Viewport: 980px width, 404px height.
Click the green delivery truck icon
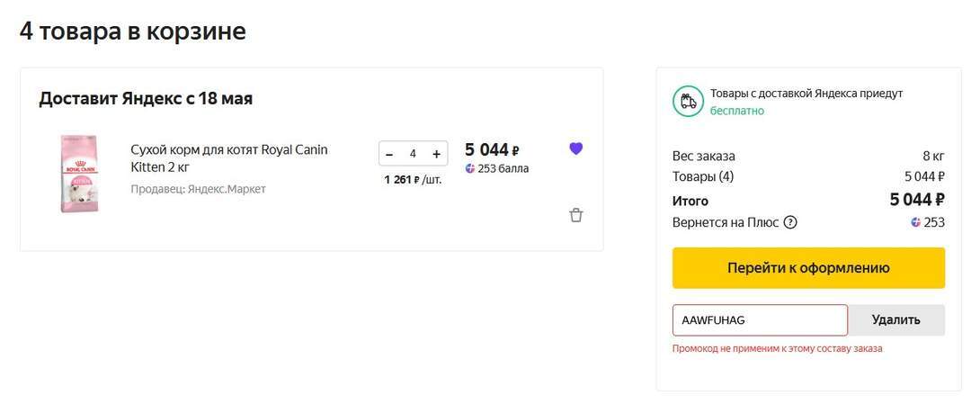point(688,101)
